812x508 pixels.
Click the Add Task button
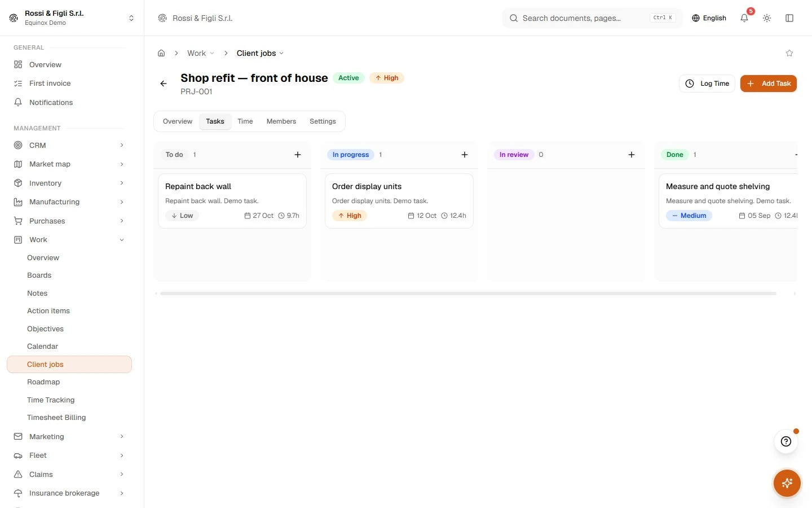tap(769, 84)
